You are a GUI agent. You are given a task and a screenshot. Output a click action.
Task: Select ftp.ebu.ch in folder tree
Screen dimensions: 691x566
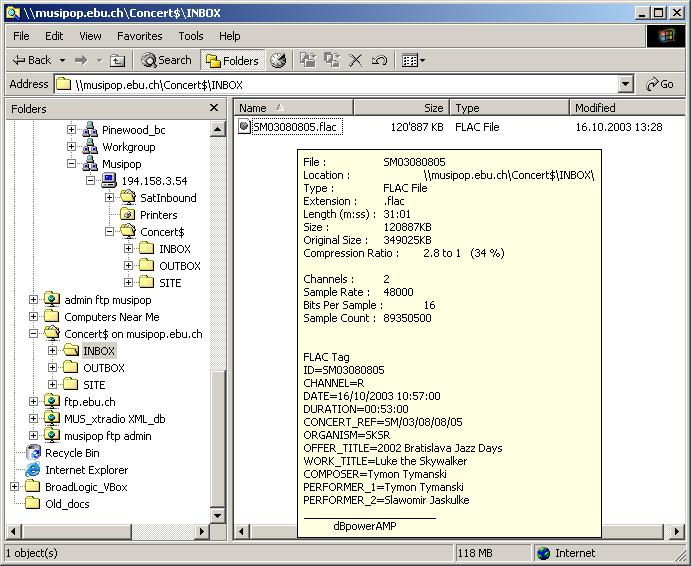89,402
